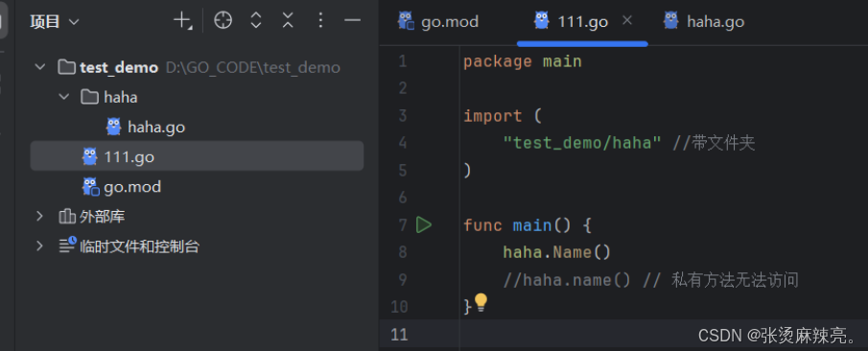Click the haha.Name() call in editor
The width and height of the screenshot is (868, 351).
pyautogui.click(x=556, y=252)
